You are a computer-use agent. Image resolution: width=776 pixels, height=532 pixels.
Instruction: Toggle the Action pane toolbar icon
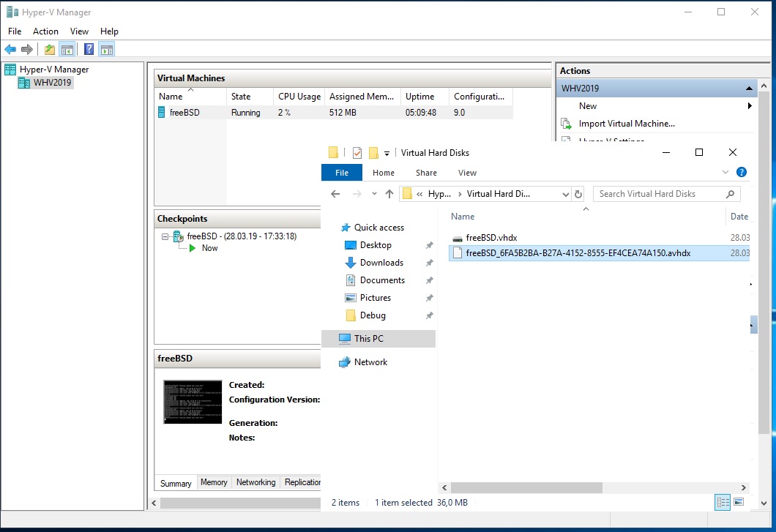point(106,49)
